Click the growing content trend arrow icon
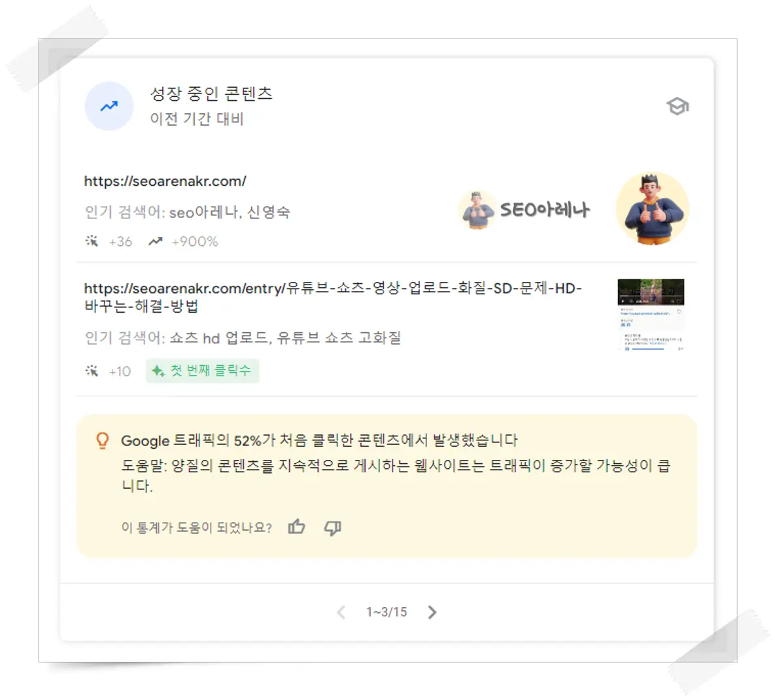The width and height of the screenshot is (775, 700). [x=109, y=106]
